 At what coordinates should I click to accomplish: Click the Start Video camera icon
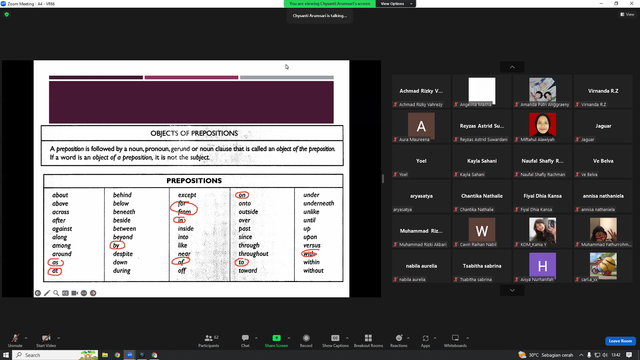[x=46, y=338]
